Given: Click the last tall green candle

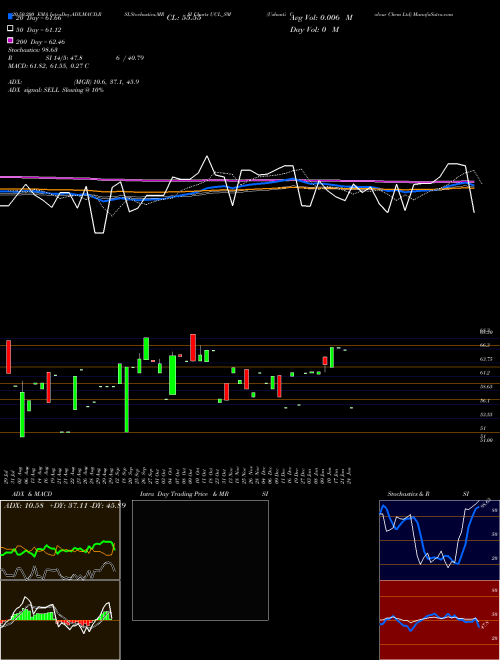Looking at the screenshot, I should click(x=332, y=357).
